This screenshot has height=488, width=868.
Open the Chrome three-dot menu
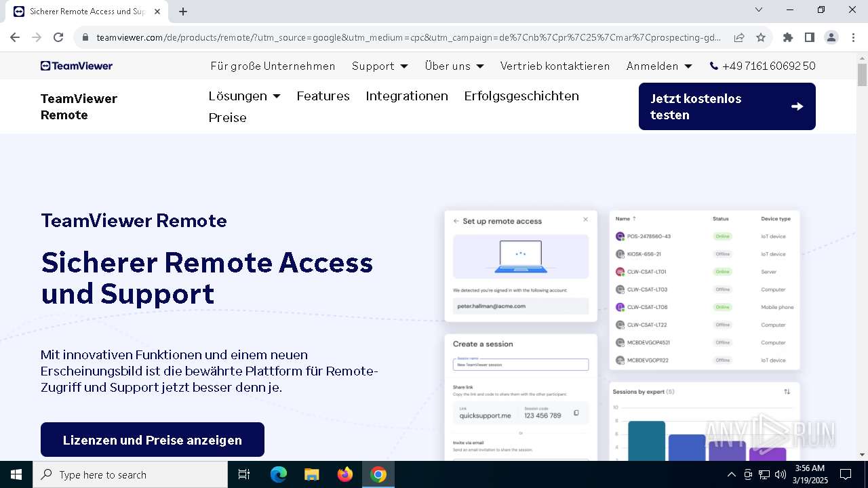click(x=853, y=37)
